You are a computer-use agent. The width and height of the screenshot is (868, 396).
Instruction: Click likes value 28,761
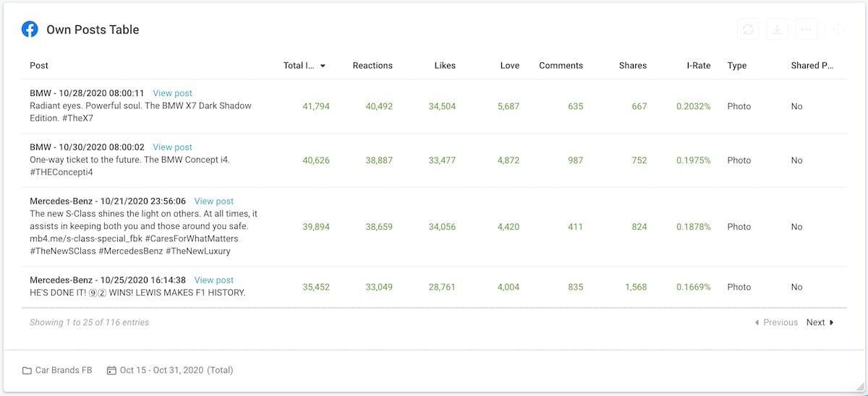442,287
